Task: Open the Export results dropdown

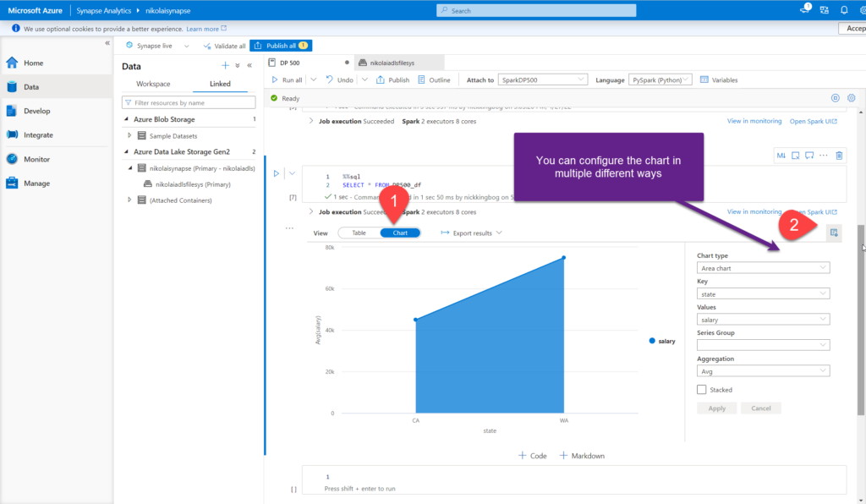Action: tap(472, 233)
